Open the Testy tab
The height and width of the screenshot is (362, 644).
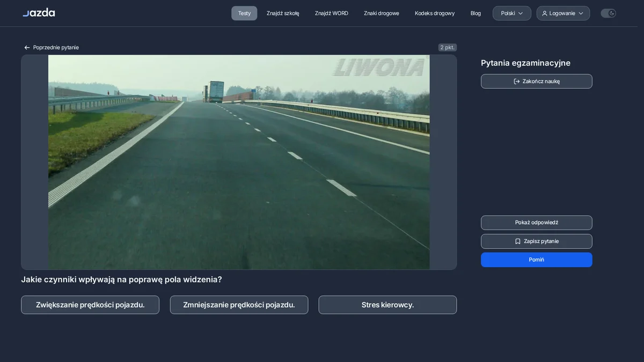[244, 13]
